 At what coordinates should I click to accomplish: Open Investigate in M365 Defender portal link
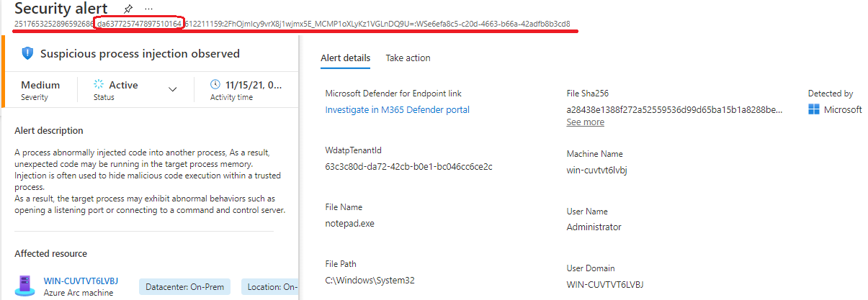pos(397,110)
